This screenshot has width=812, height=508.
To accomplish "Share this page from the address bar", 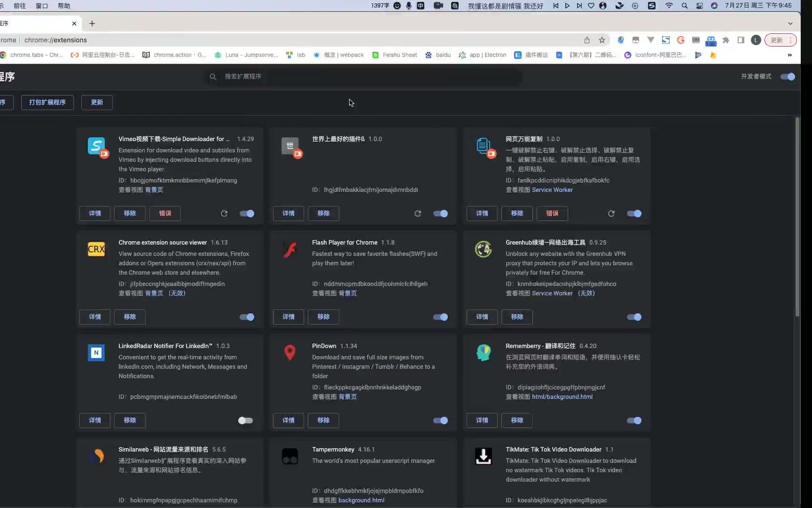I will tap(587, 40).
